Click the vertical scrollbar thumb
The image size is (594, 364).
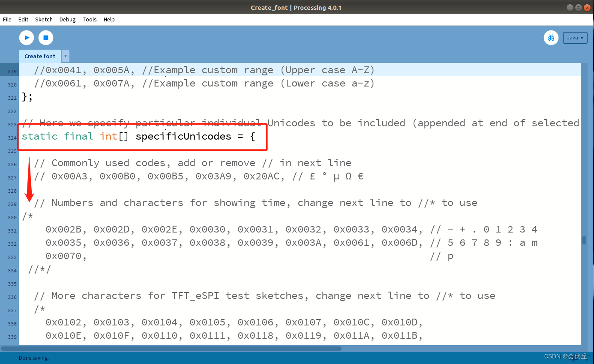pyautogui.click(x=584, y=240)
